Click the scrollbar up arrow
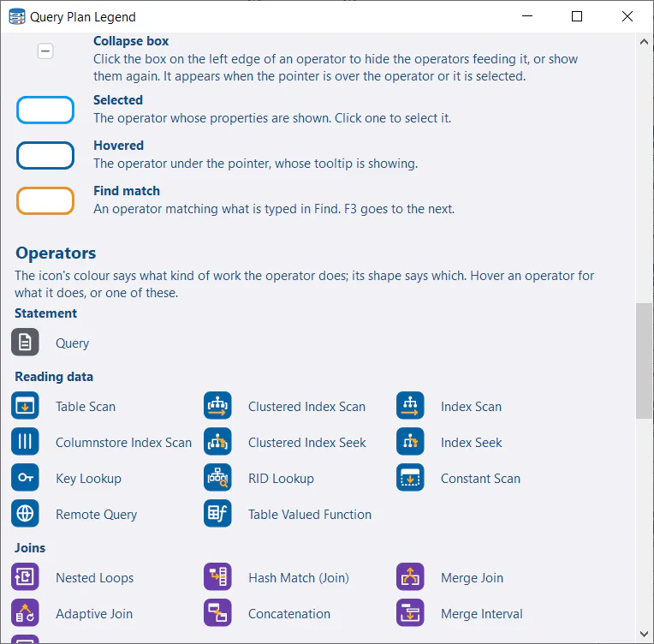This screenshot has width=654, height=644. click(644, 42)
